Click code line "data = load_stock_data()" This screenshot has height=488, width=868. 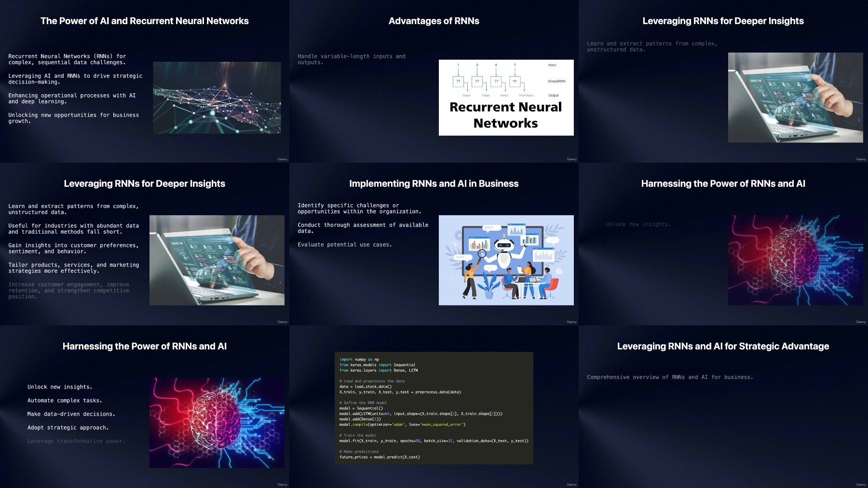tap(366, 387)
